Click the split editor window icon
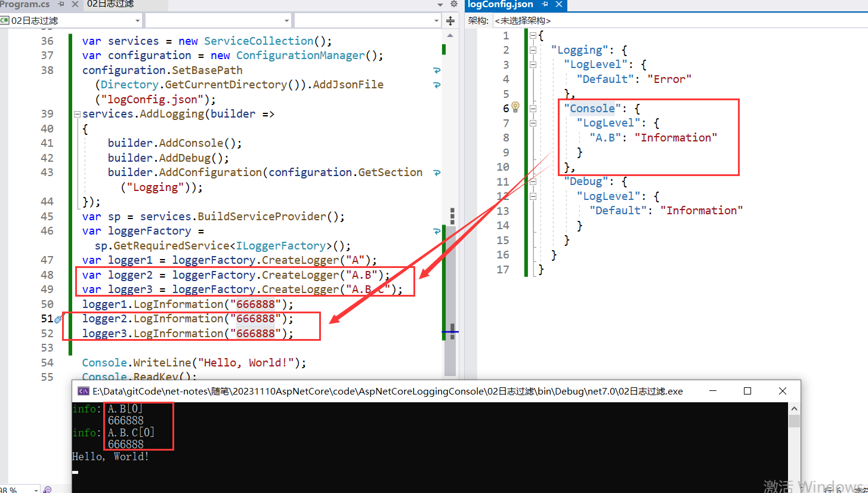 (450, 21)
